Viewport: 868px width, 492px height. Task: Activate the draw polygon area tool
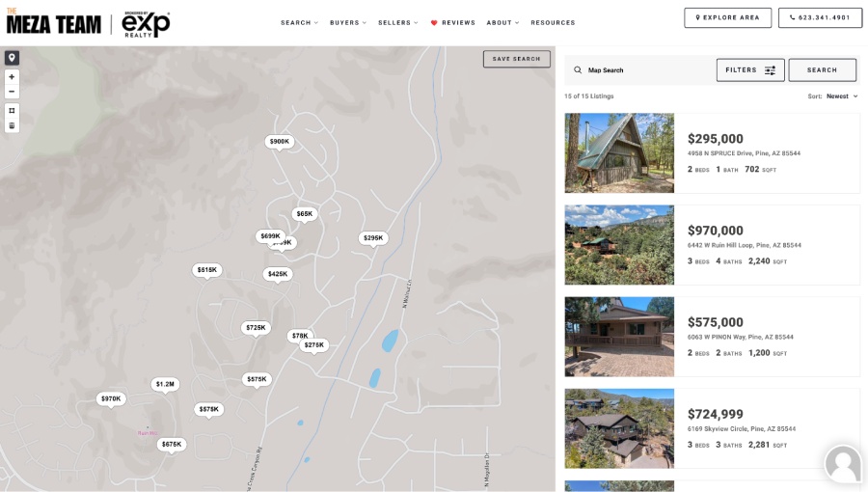pos(12,110)
